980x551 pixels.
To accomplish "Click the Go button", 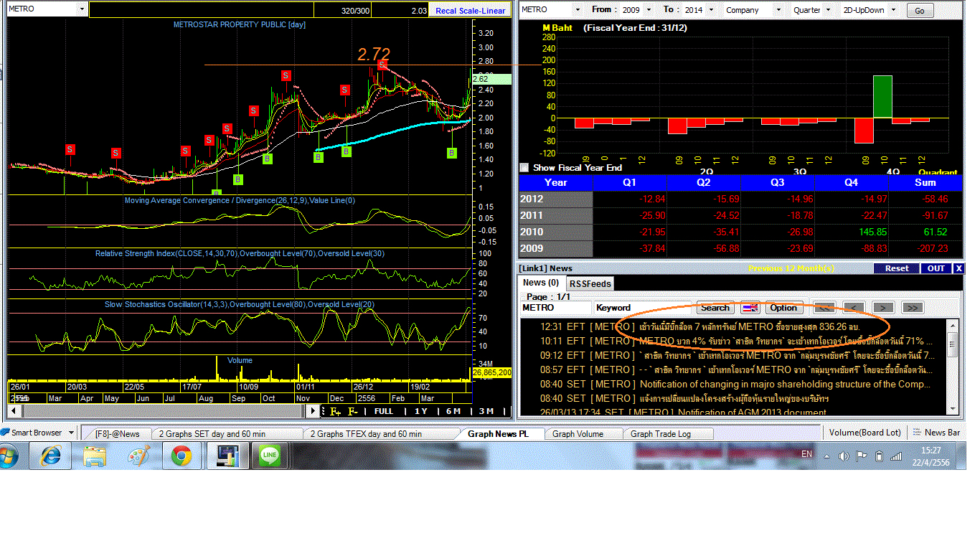I will pos(920,10).
